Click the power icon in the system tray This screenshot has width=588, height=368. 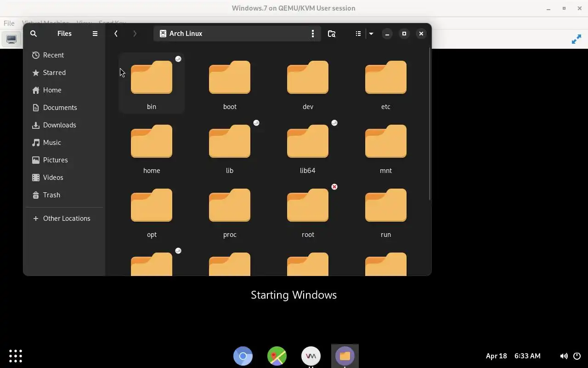(577, 356)
